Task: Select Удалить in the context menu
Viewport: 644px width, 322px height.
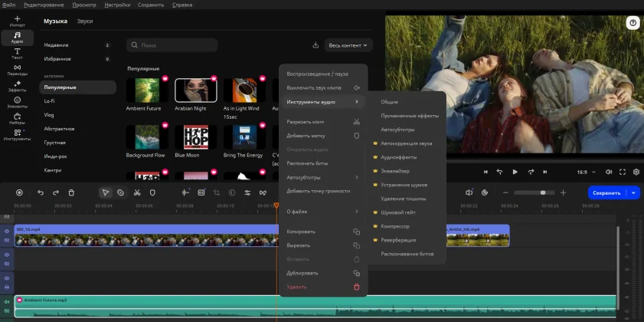Action: click(x=296, y=286)
